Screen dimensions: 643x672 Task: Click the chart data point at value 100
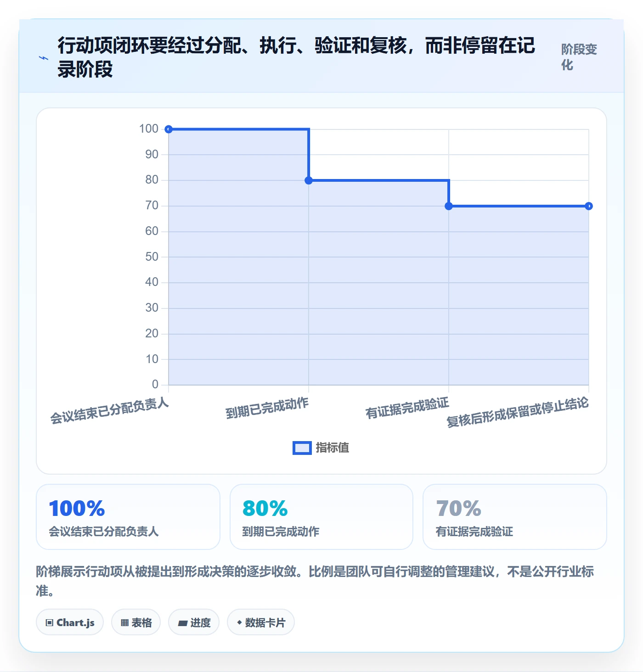pos(169,129)
